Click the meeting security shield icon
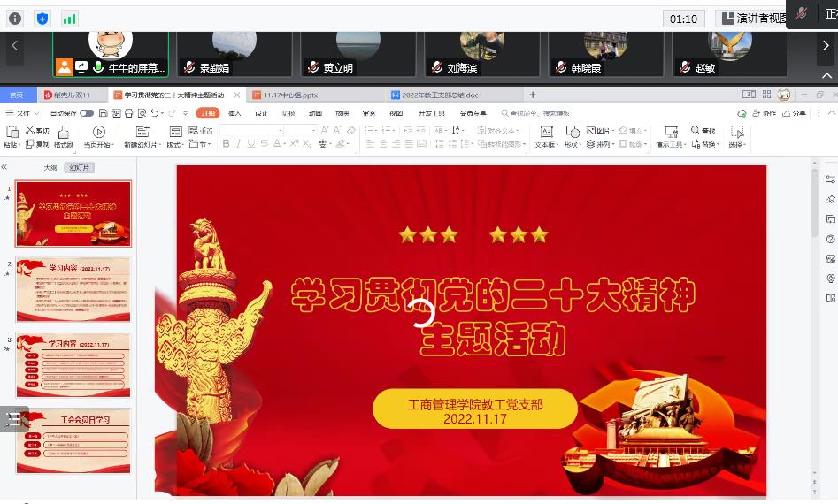Screen dimensions: 838x504 point(42,19)
